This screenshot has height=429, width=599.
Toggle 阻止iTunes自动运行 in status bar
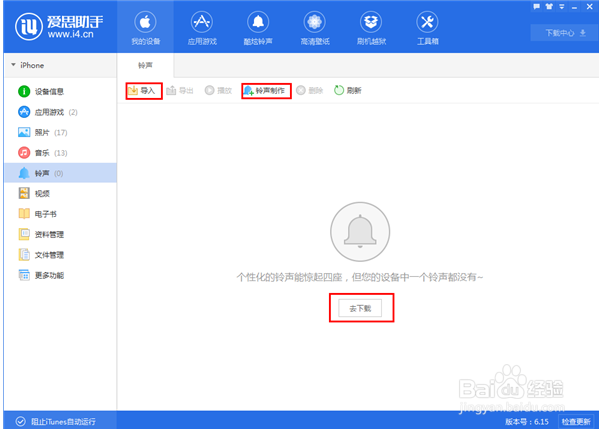click(x=56, y=422)
